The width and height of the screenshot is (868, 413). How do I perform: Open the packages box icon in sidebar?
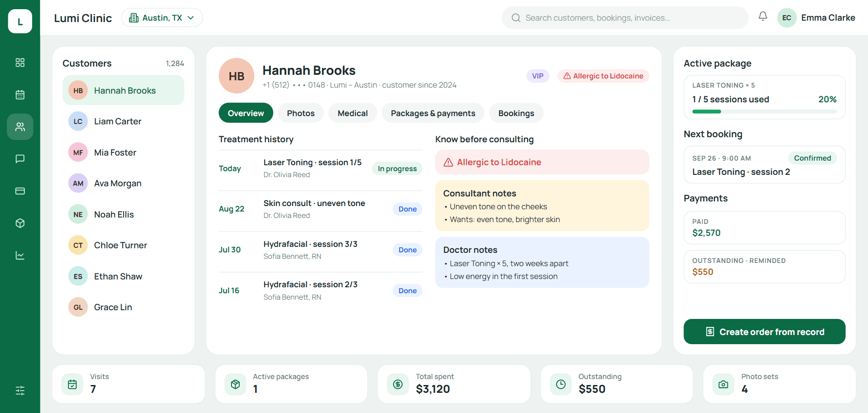[x=20, y=223]
